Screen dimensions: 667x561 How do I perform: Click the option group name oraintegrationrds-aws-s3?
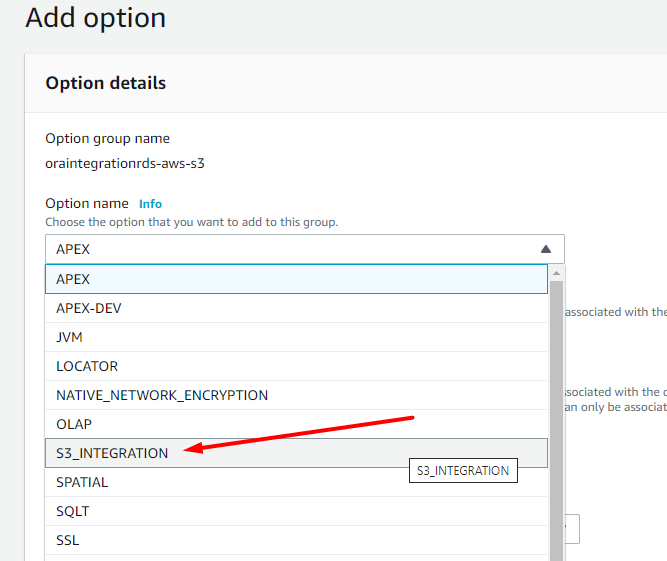(125, 163)
